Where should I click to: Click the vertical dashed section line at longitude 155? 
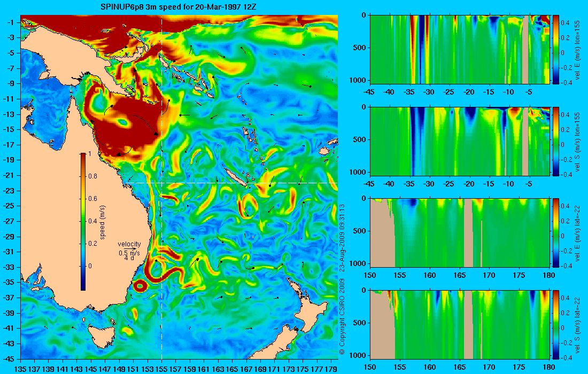[x=161, y=186]
